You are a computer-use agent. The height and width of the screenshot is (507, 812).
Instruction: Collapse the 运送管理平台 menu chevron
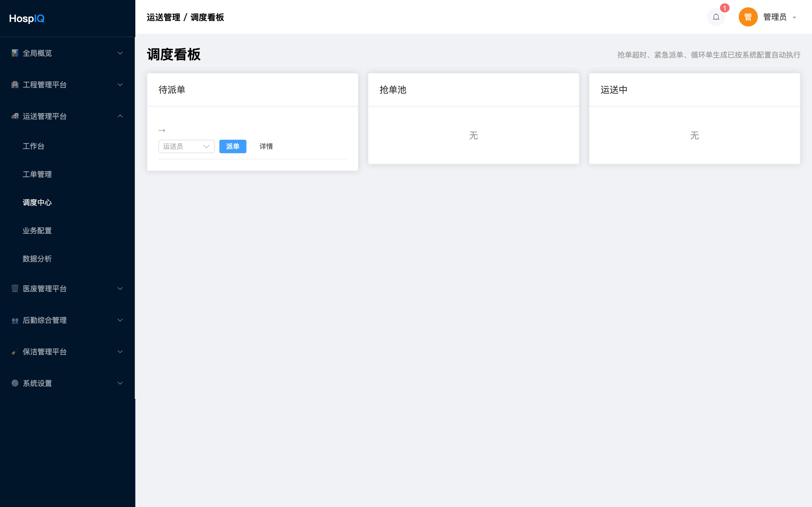120,116
